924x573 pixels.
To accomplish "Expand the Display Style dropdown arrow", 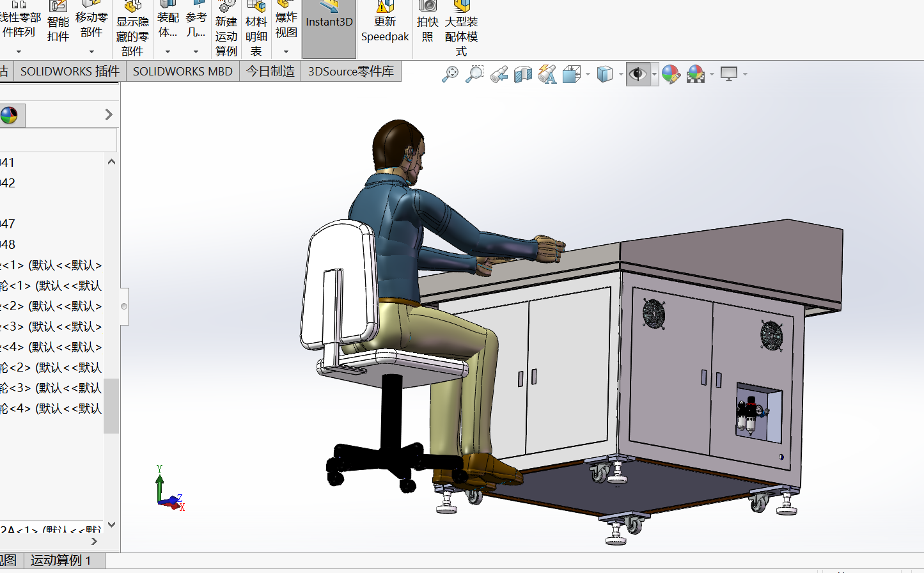I will pyautogui.click(x=621, y=75).
